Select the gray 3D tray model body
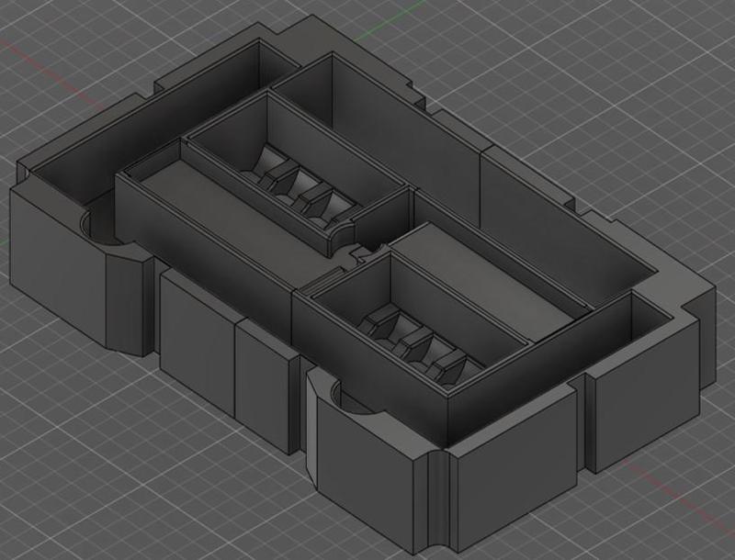This screenshot has height=560, width=735. pos(363,284)
